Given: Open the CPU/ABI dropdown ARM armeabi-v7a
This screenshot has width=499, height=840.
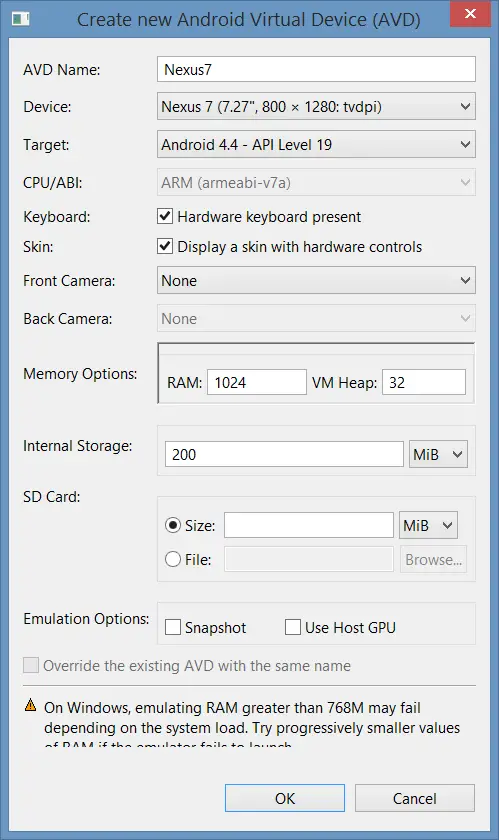Looking at the screenshot, I should 316,183.
